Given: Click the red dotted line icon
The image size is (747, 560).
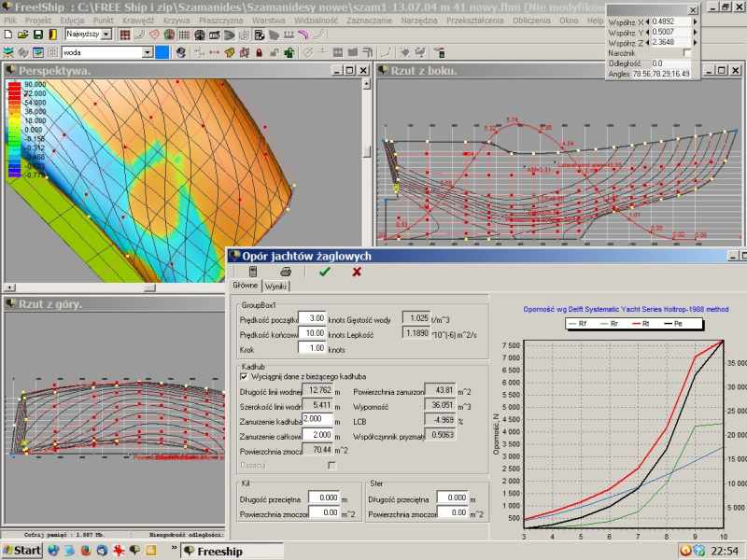Looking at the screenshot, I should pyautogui.click(x=214, y=52).
